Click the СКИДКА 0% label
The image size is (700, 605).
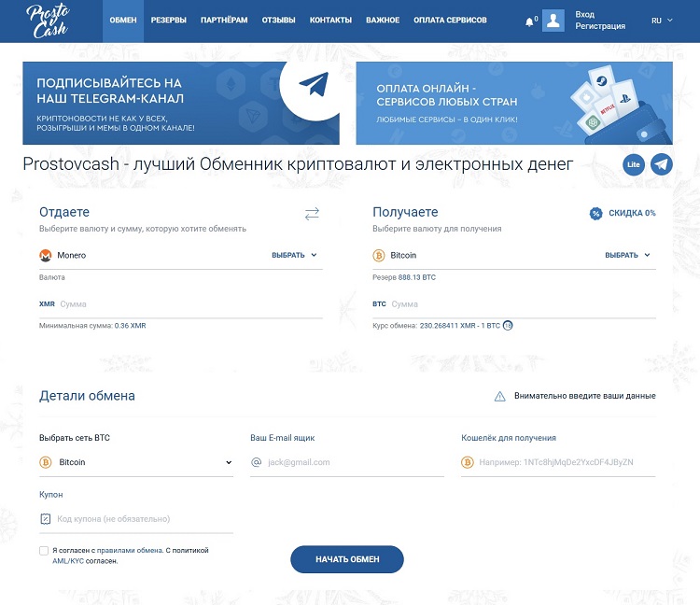coord(632,213)
